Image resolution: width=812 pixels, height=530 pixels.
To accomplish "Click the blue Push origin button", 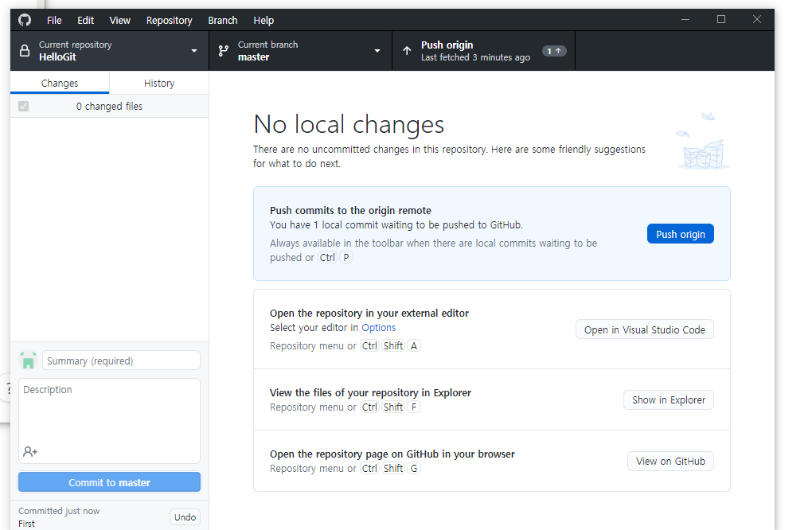I will tap(681, 234).
